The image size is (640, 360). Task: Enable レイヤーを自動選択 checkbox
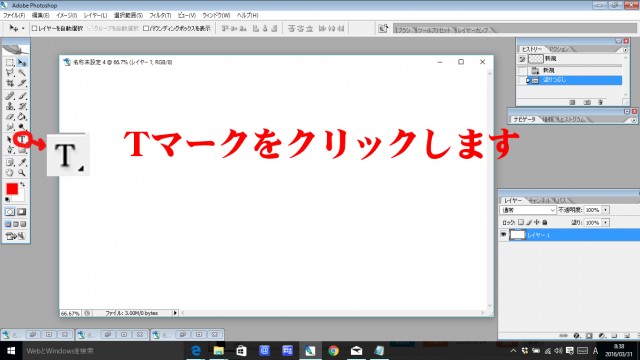click(x=35, y=28)
